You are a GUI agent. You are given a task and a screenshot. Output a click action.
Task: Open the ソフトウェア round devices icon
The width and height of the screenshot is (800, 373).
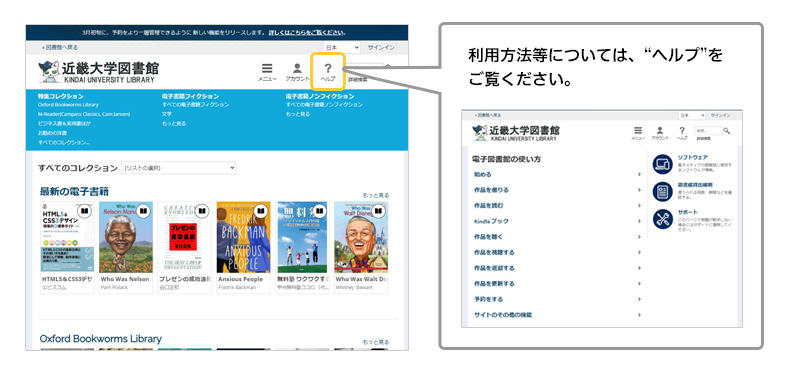(663, 164)
